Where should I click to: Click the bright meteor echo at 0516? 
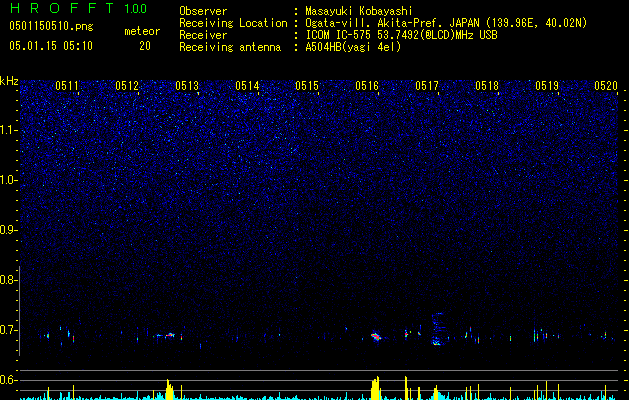click(375, 336)
